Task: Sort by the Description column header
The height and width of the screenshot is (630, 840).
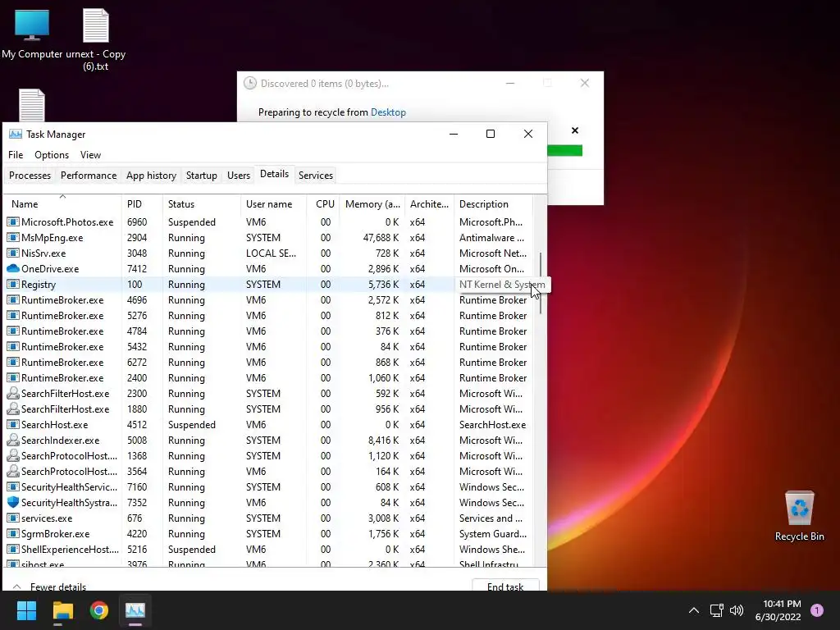Action: click(x=493, y=204)
